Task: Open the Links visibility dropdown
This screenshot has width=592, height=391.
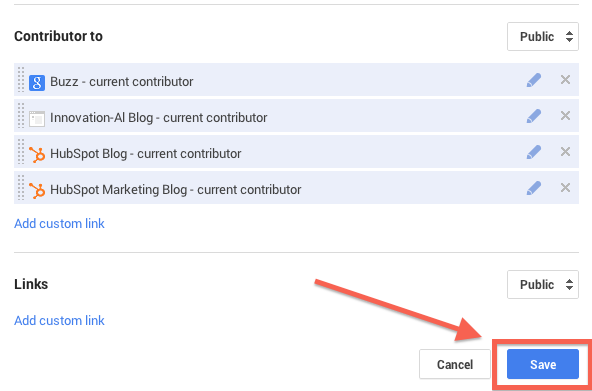Action: point(543,284)
